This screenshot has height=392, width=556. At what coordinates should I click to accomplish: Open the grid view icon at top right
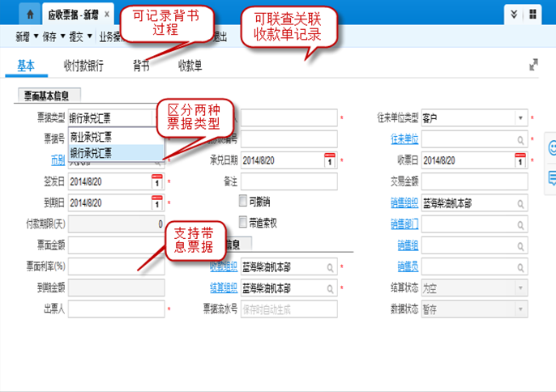[x=533, y=15]
